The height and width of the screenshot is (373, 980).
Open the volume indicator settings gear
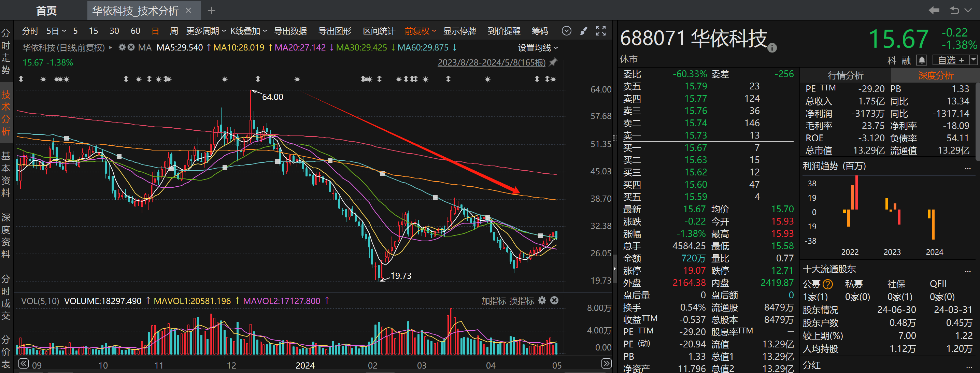point(542,300)
